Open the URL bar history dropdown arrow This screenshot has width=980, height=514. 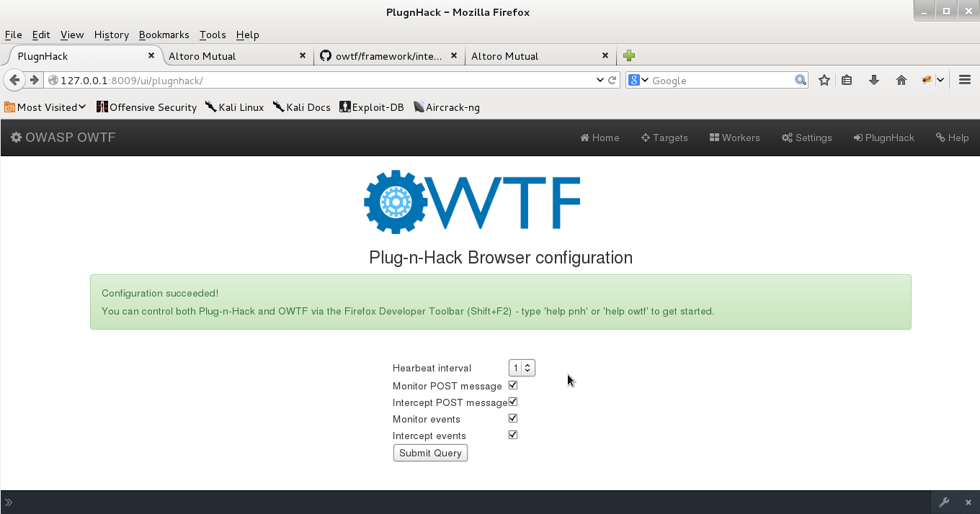click(x=600, y=80)
